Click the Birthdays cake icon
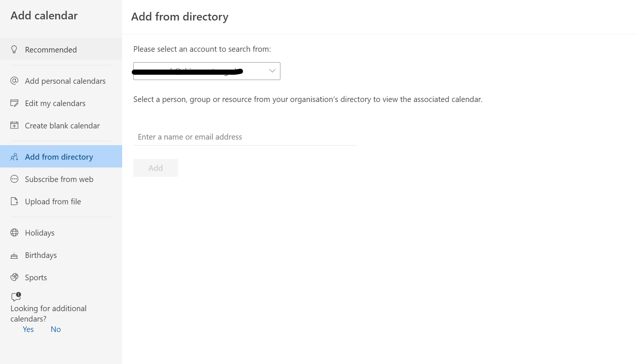Screen dimensions: 636x364 tap(14, 255)
